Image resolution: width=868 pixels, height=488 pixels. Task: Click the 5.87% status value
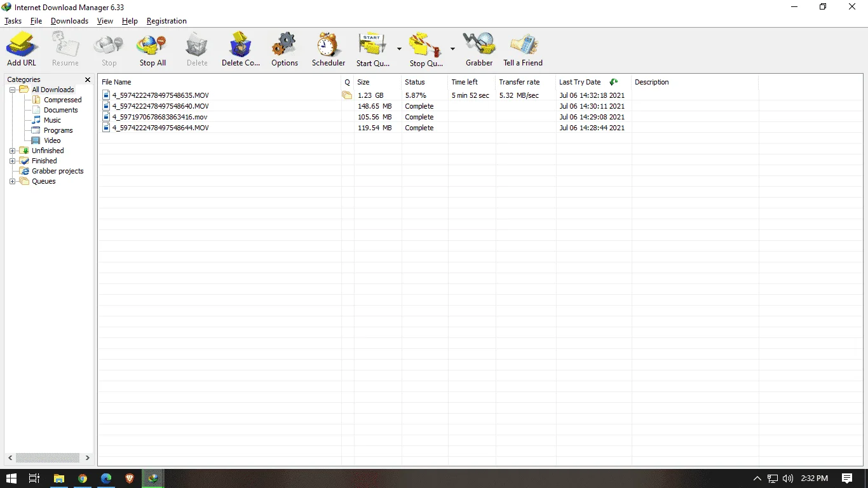416,95
